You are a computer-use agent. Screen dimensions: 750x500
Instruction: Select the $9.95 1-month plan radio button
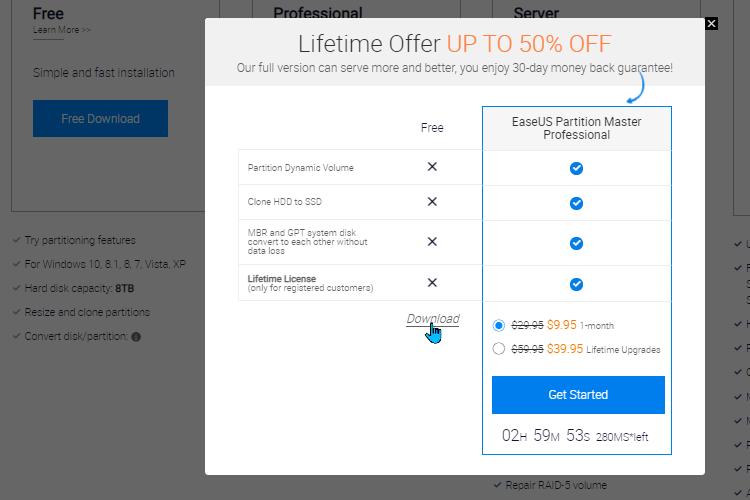(x=498, y=325)
